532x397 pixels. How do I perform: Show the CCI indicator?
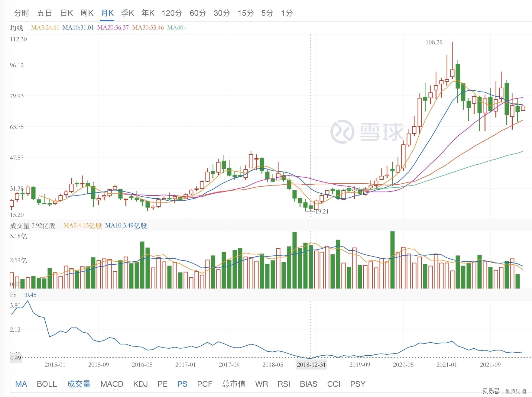pos(334,384)
